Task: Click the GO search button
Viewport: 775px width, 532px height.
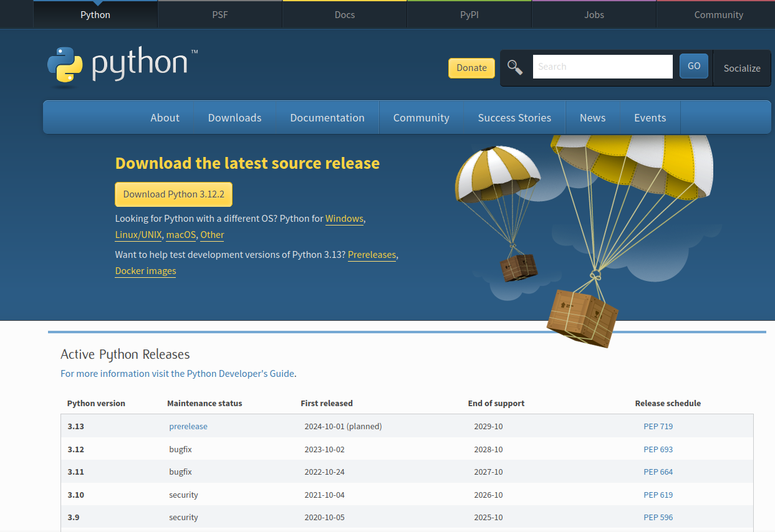Action: (x=693, y=66)
